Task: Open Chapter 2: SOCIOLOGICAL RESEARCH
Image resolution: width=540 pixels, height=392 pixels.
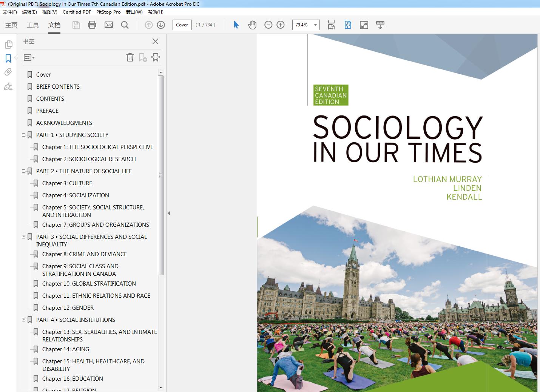Action: click(x=89, y=159)
